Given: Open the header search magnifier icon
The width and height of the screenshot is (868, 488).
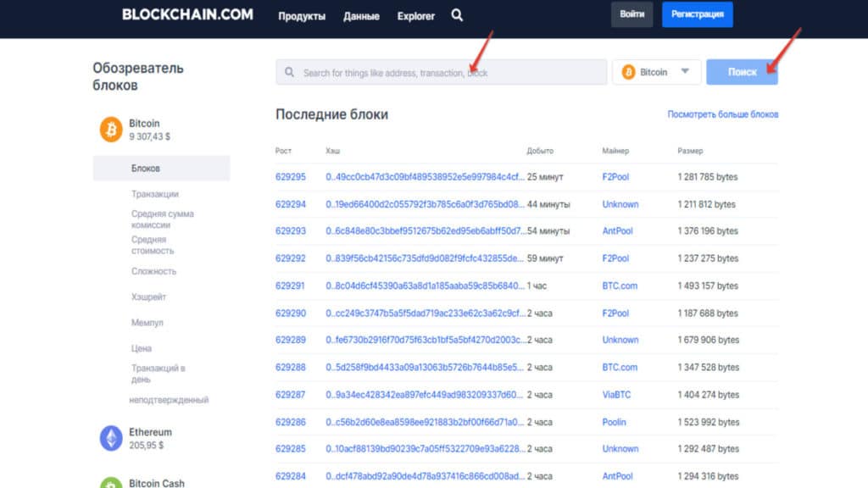Looking at the screenshot, I should pyautogui.click(x=457, y=15).
